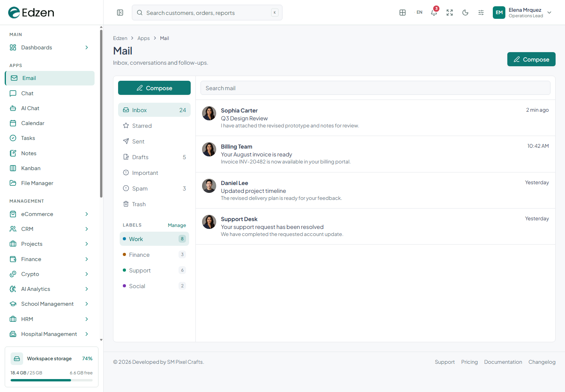Click the Inbox tray icon
Viewport: 565px width, 392px height.
pos(126,110)
